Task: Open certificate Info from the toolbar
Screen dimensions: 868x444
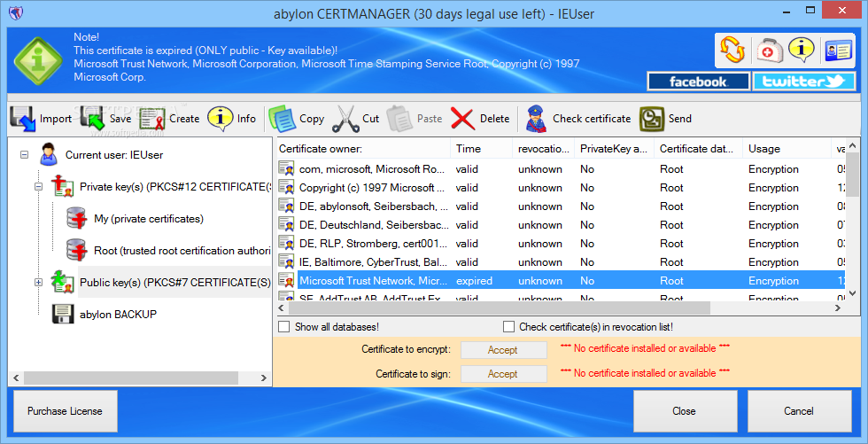Action: (221, 119)
